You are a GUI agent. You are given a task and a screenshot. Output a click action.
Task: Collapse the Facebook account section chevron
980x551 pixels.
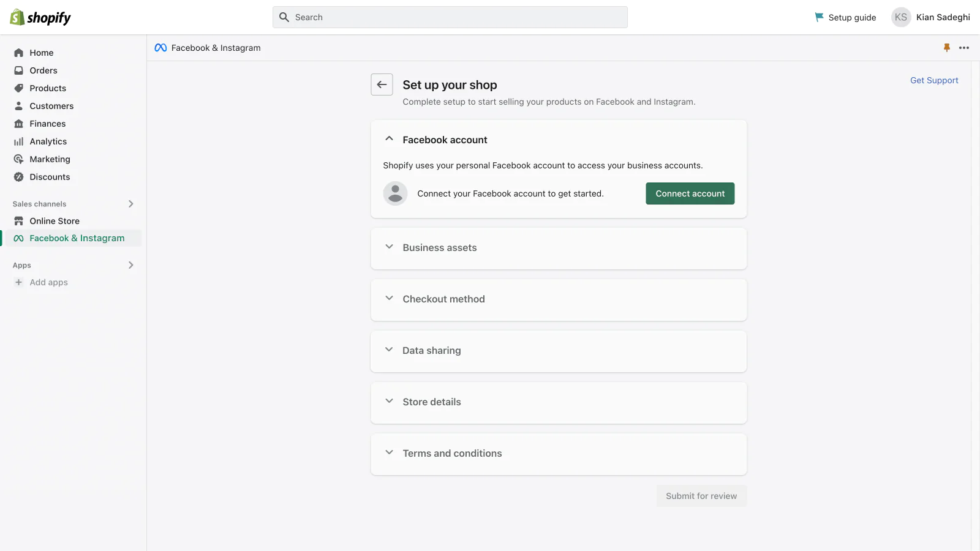pos(389,139)
